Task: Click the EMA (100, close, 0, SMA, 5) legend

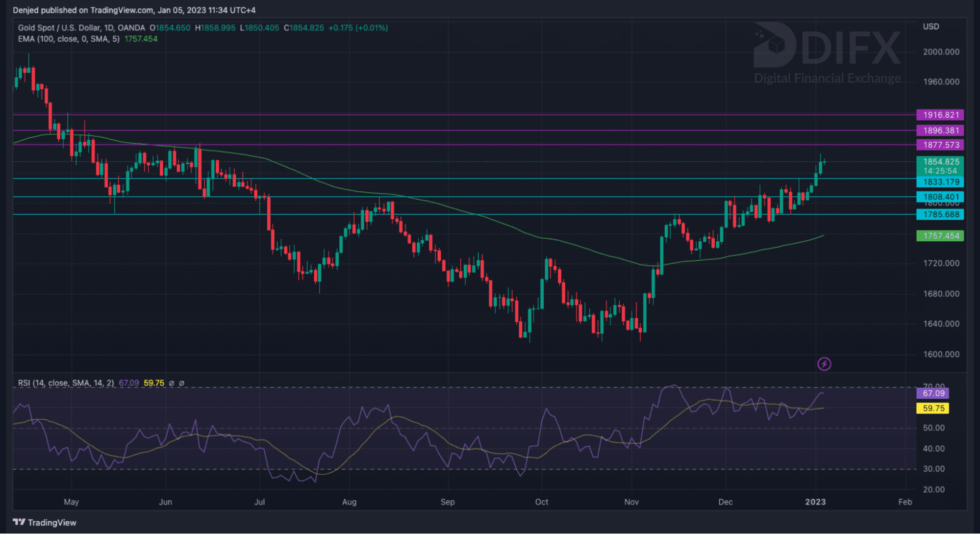Action: pos(69,39)
